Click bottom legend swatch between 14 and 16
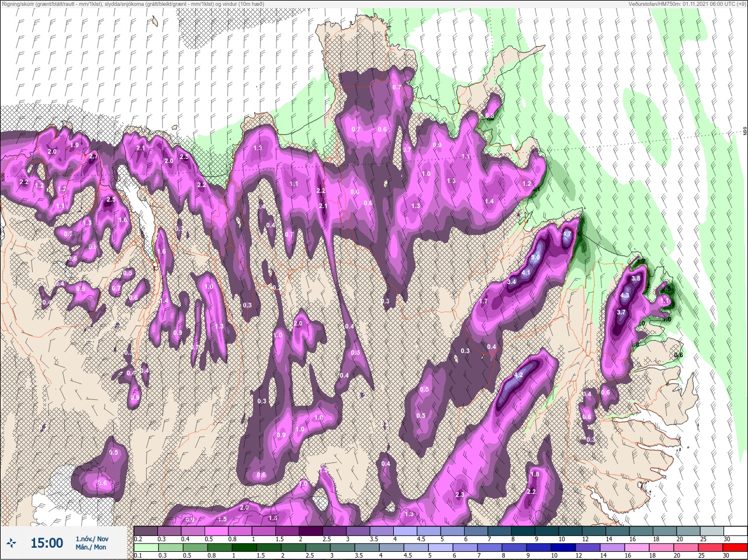 point(613,548)
